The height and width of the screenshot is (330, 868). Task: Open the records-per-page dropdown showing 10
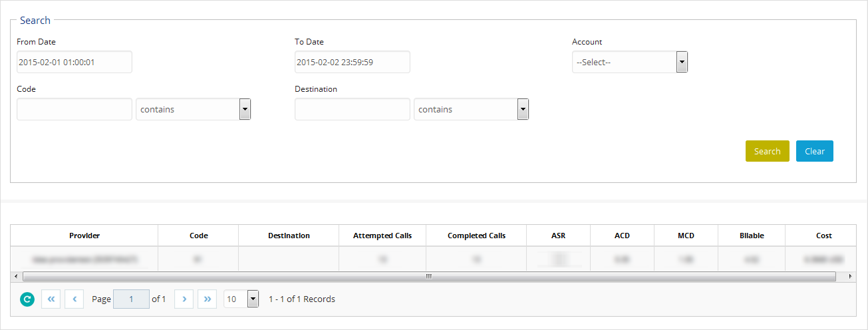click(241, 299)
